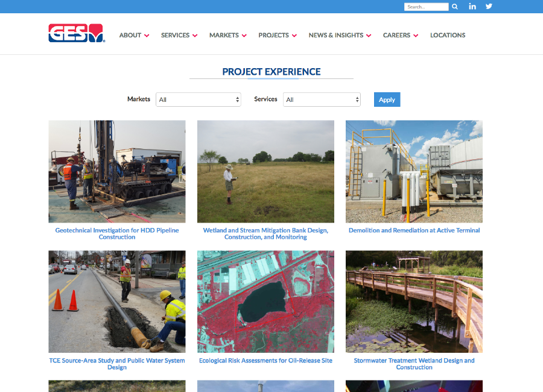The height and width of the screenshot is (392, 543).
Task: Open Stormwater Treatment Wetland Design link
Action: coord(414,364)
